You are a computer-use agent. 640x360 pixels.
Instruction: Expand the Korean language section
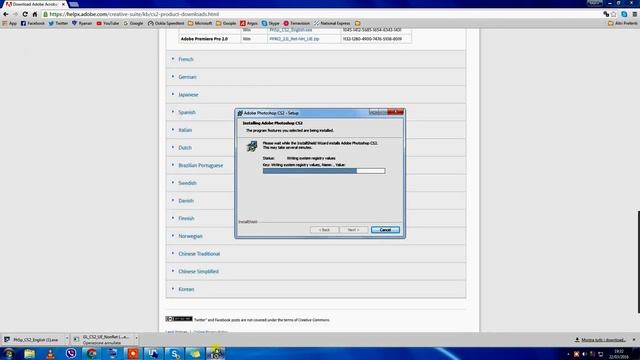(316, 289)
